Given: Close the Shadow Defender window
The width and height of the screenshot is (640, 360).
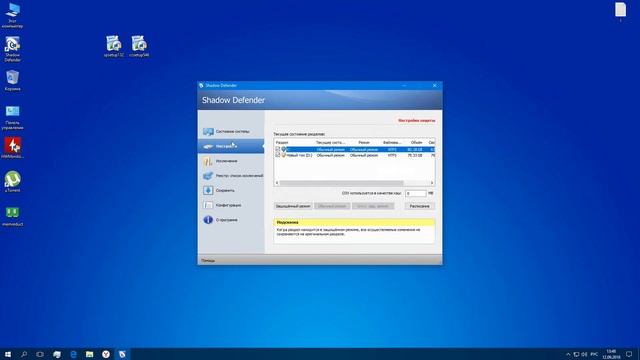Looking at the screenshot, I should pos(434,85).
